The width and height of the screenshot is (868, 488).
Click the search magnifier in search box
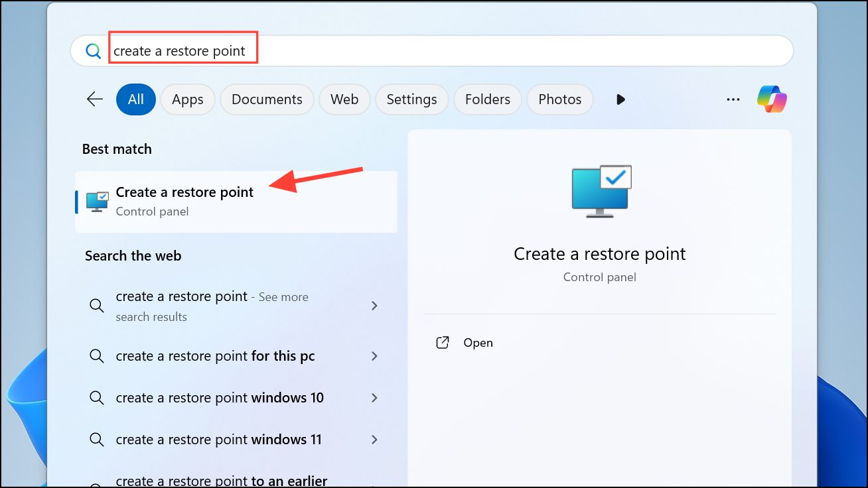(x=94, y=51)
